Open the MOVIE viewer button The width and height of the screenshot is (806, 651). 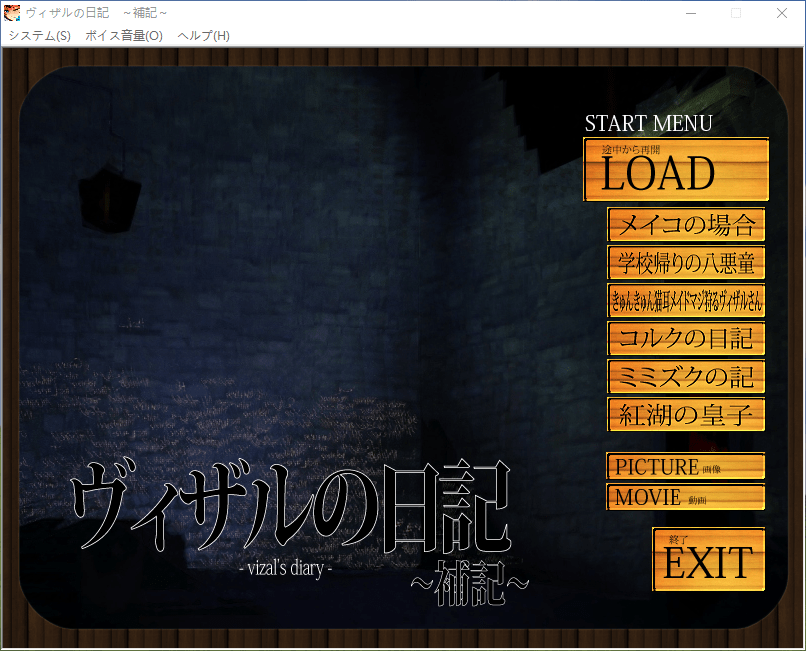pyautogui.click(x=685, y=497)
